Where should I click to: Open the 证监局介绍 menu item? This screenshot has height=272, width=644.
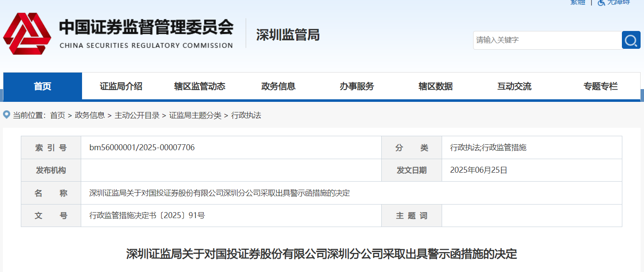tap(121, 87)
